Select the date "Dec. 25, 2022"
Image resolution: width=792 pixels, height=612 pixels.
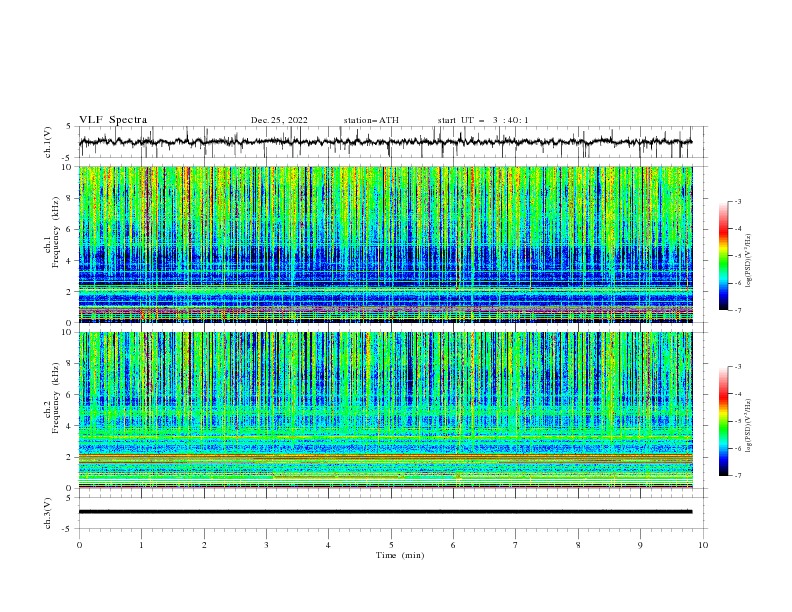click(x=279, y=120)
